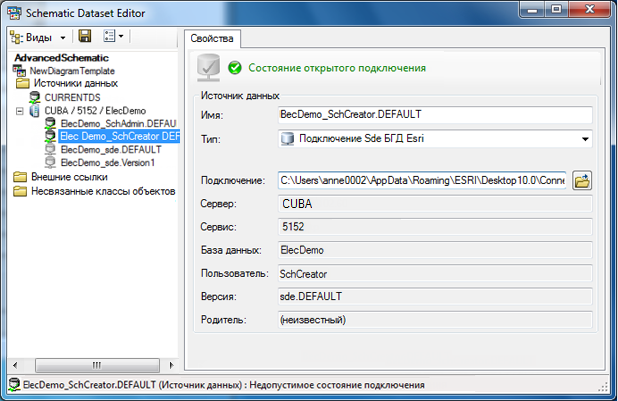Click the status bar data source icon

click(15, 385)
